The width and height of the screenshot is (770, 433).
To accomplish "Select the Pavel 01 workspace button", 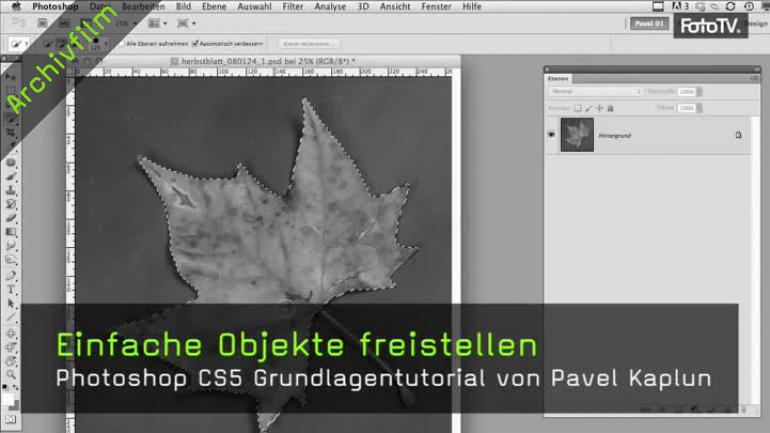I will pyautogui.click(x=649, y=23).
